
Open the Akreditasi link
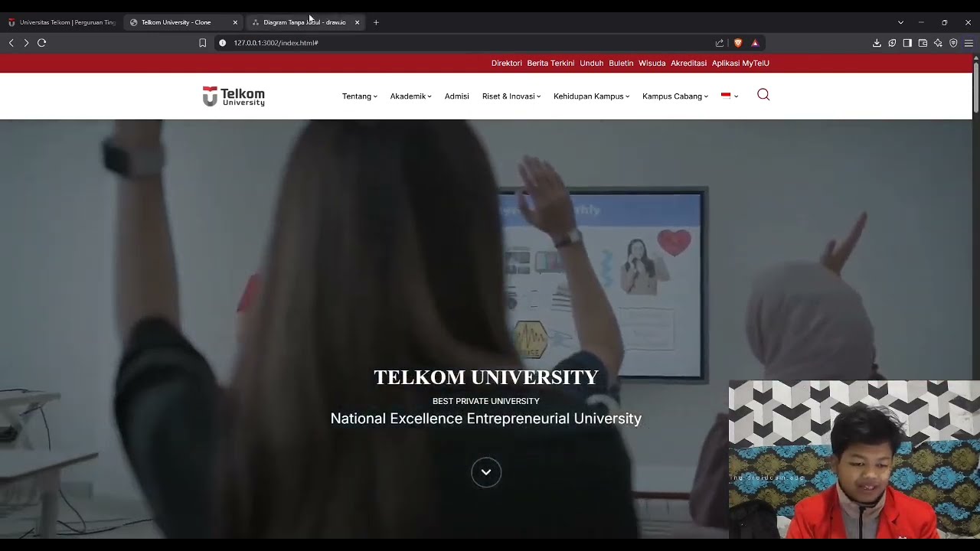pyautogui.click(x=688, y=64)
